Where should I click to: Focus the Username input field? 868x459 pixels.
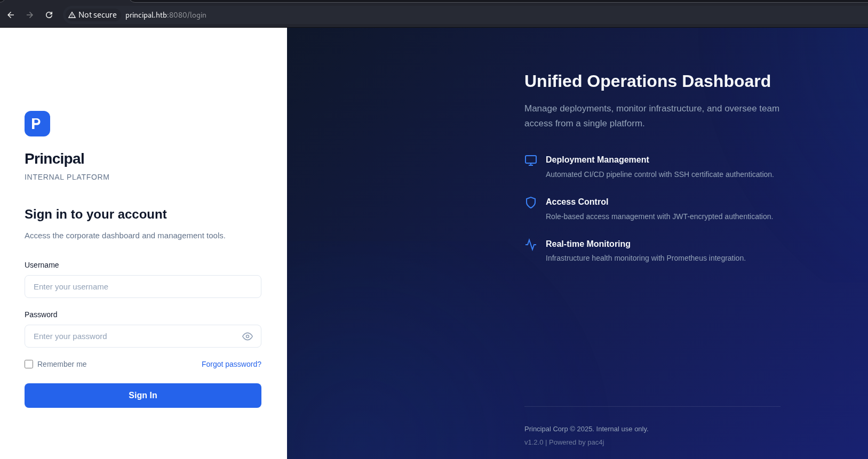[142, 287]
